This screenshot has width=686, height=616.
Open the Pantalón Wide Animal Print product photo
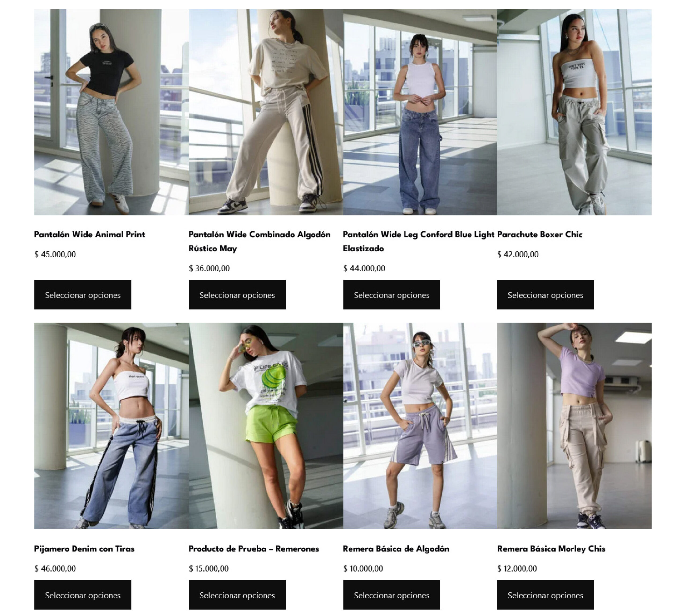point(111,112)
